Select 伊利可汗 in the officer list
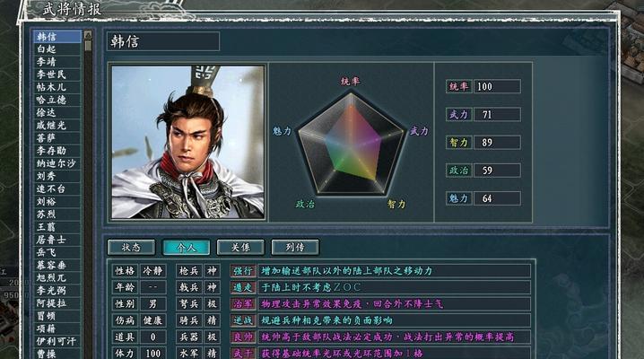Image resolution: width=644 pixels, height=359 pixels. 57,342
